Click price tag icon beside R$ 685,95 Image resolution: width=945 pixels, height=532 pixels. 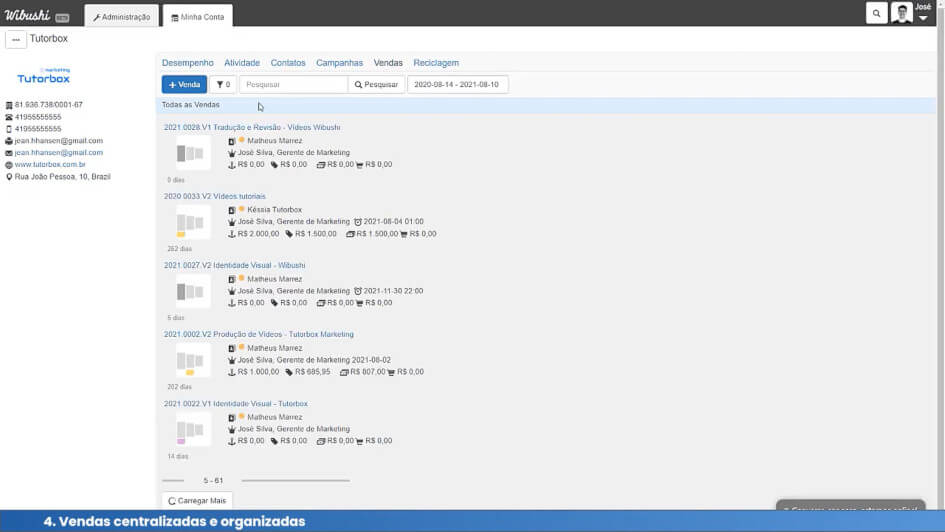pyautogui.click(x=289, y=372)
